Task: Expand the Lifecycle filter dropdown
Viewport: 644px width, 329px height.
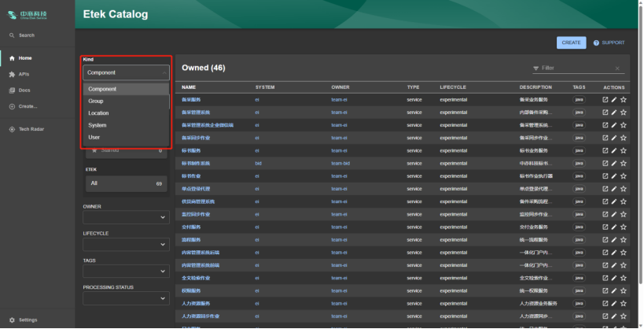Action: tap(126, 244)
